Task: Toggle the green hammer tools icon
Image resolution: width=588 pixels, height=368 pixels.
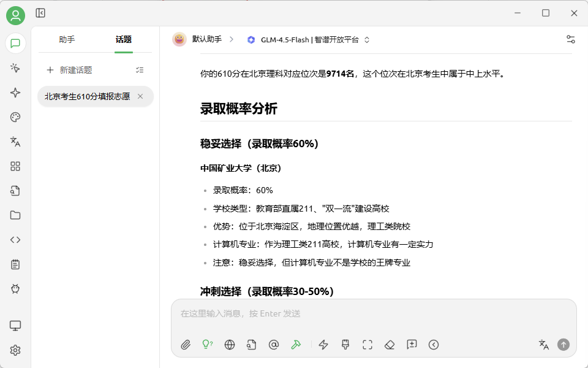Action: [x=296, y=344]
